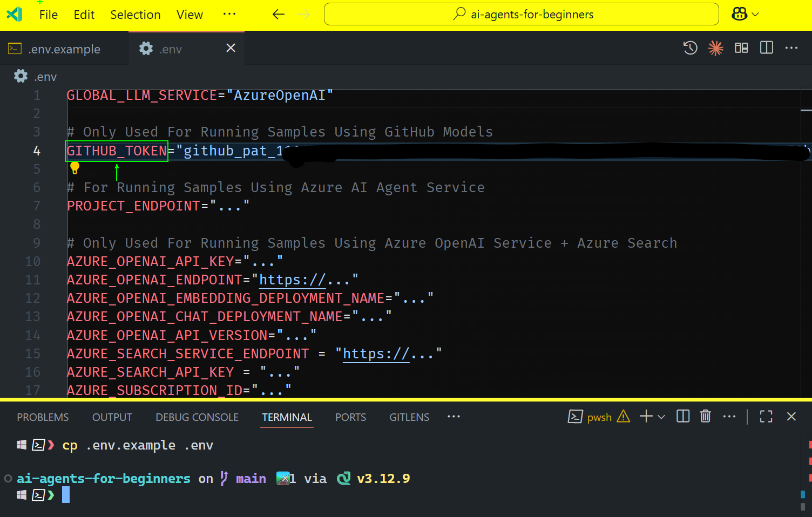Open a new terminal with the plus icon
Image resolution: width=812 pixels, height=517 pixels.
(645, 416)
